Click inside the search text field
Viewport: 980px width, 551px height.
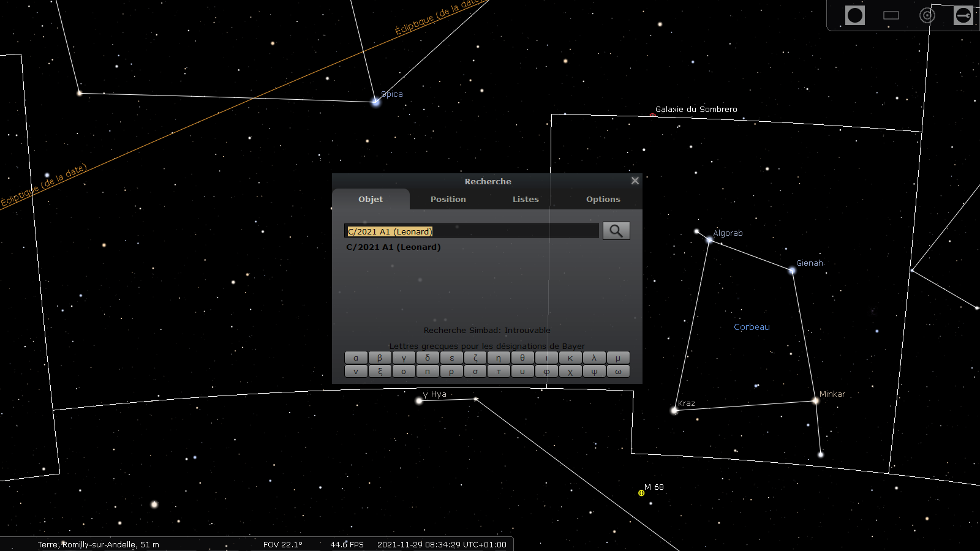[x=472, y=231]
